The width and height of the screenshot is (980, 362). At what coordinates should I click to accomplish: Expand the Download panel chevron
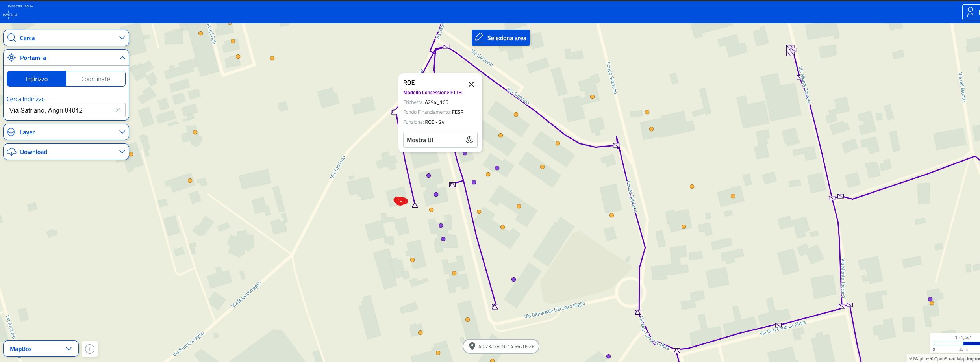[122, 152]
